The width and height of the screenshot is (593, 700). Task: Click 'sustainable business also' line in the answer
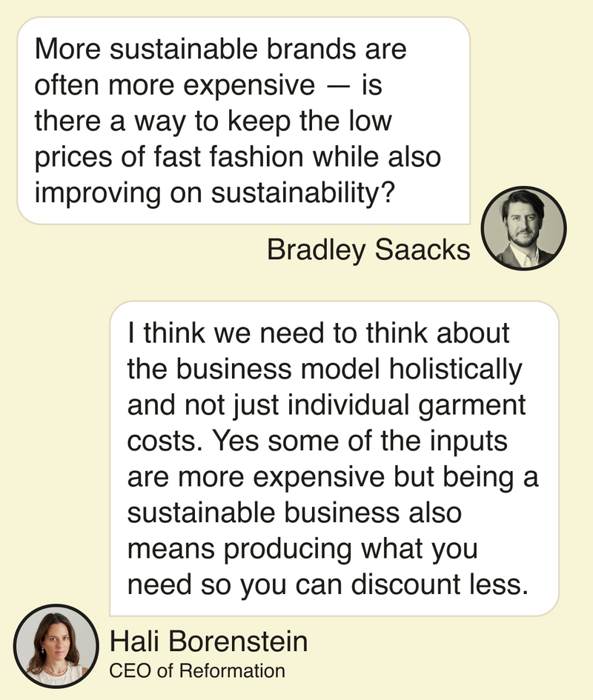pyautogui.click(x=294, y=513)
